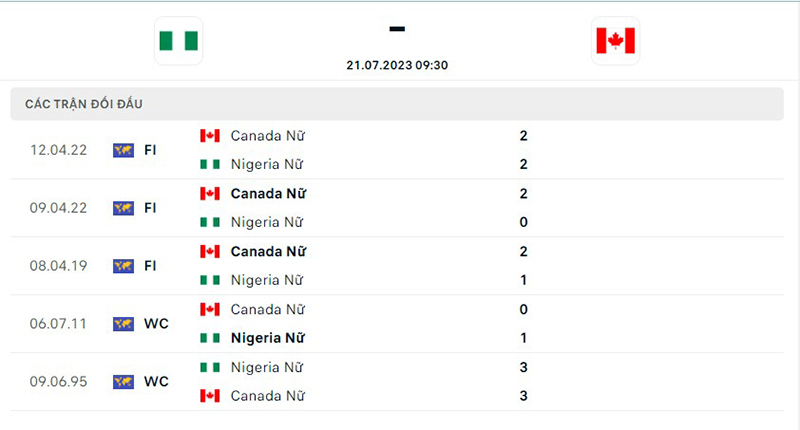Click Canada flag in 12.04.22 match
Viewport: 800px width, 430px height.
tap(210, 135)
